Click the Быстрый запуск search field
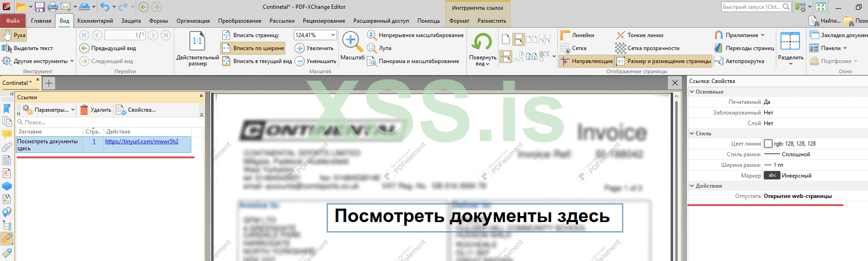Screen dimensions: 868x261 [x=755, y=7]
